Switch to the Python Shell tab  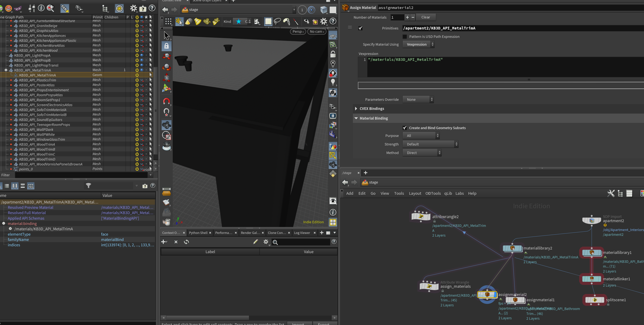click(x=198, y=233)
